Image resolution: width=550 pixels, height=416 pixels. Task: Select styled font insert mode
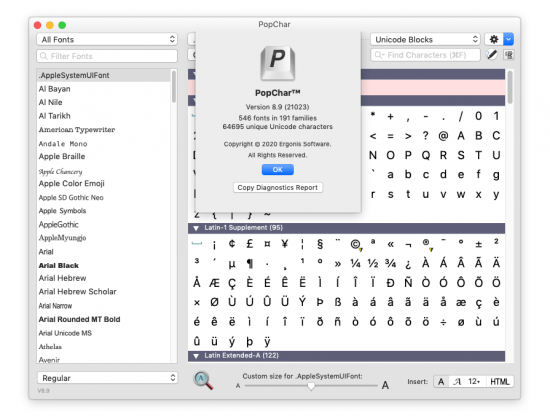[457, 382]
